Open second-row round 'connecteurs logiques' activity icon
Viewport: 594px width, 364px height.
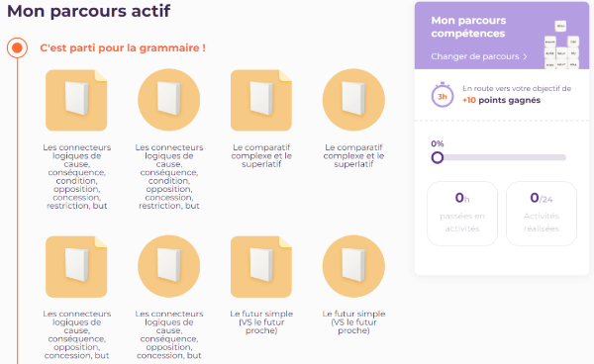(x=168, y=266)
